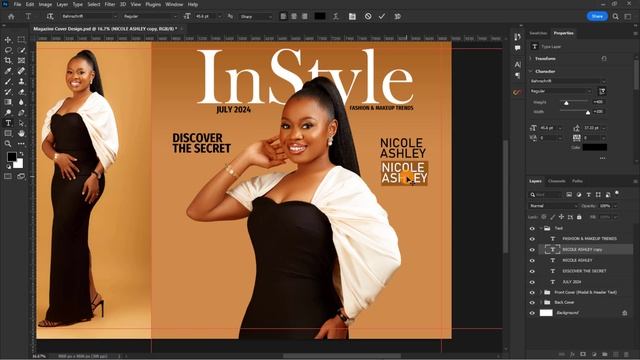This screenshot has width=640, height=360.
Task: Expand the Back Cover group
Action: [x=541, y=302]
